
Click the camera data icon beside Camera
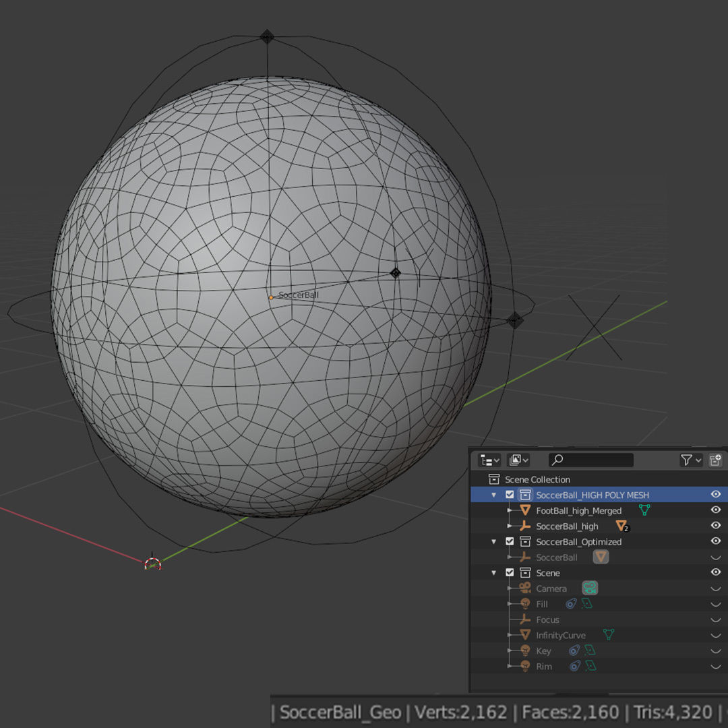590,588
